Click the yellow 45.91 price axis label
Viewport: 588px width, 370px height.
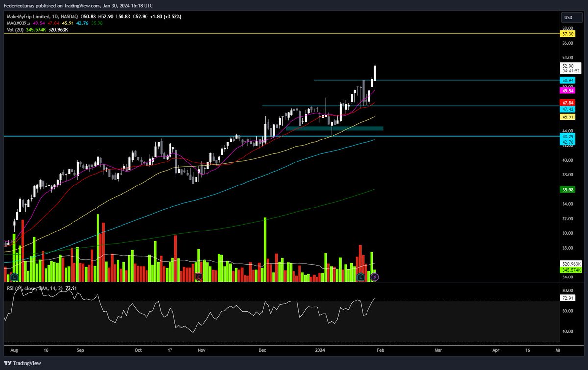click(x=567, y=117)
